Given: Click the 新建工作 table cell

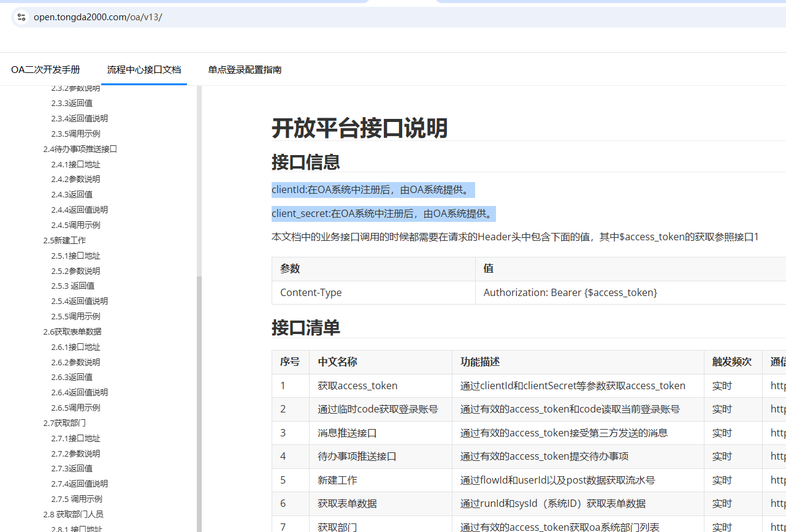Looking at the screenshot, I should (381, 480).
